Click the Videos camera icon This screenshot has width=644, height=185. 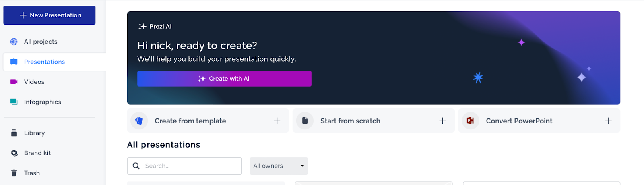[x=14, y=82]
